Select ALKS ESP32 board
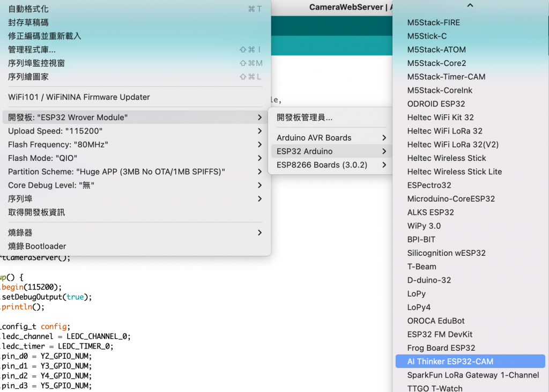Image resolution: width=549 pixels, height=392 pixels. tap(470, 213)
